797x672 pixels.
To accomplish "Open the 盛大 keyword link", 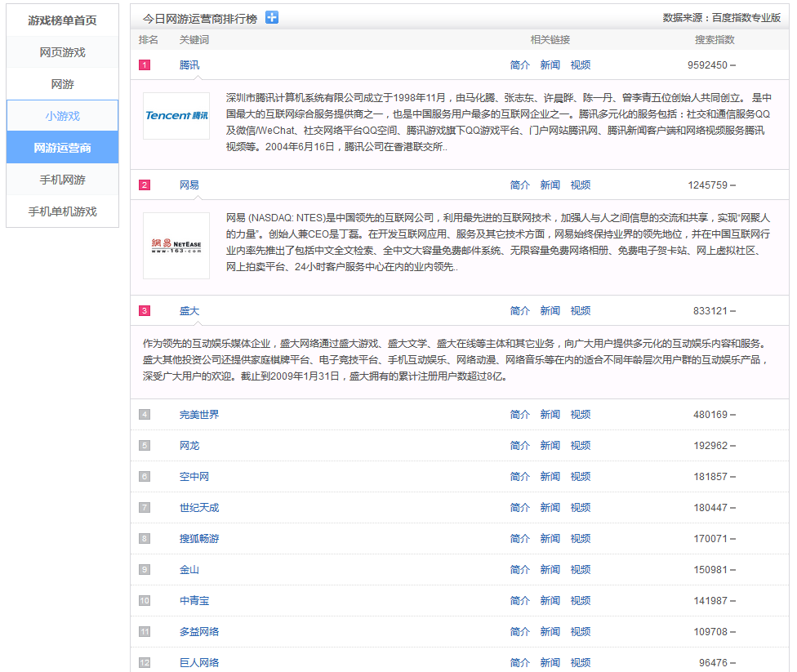I will [x=189, y=310].
